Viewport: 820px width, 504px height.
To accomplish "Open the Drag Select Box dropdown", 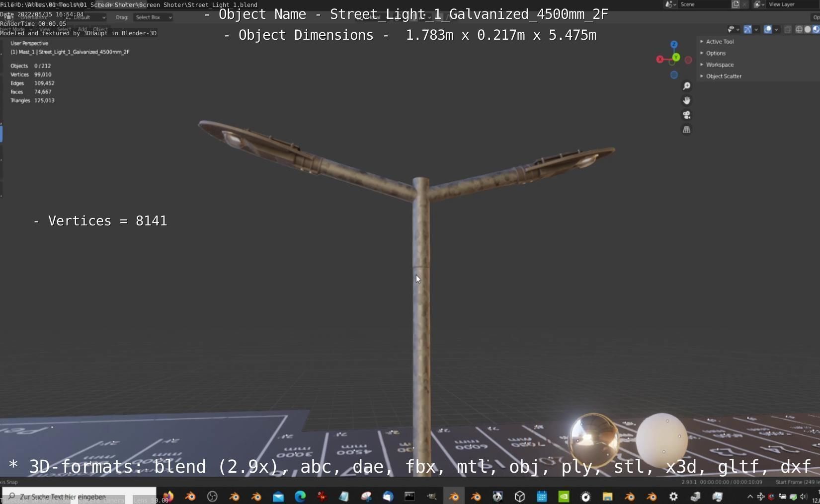I will click(x=153, y=17).
